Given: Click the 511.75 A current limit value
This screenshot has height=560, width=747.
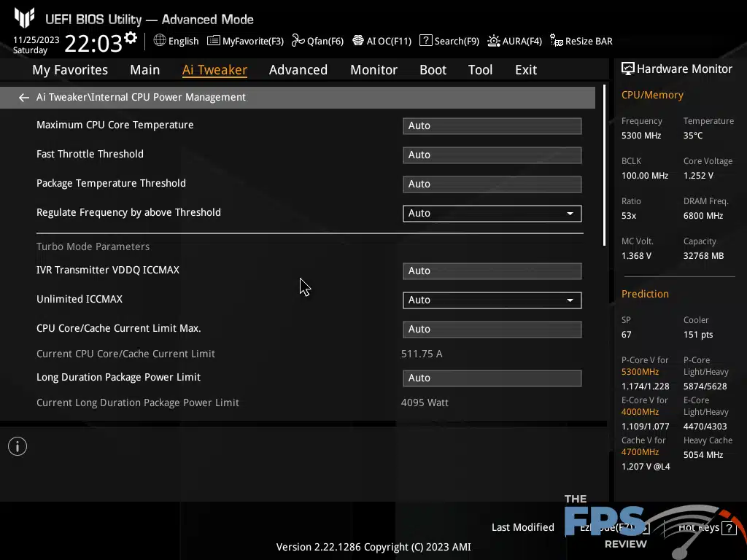Looking at the screenshot, I should 422,354.
